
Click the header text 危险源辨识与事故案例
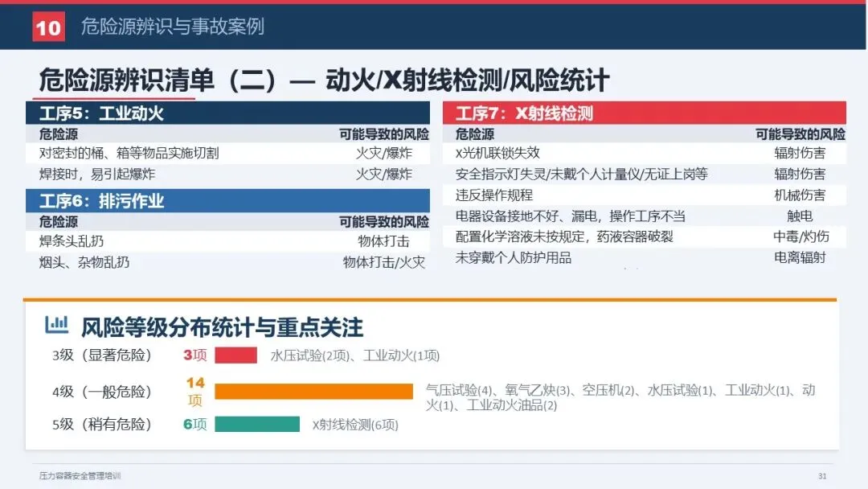pos(173,27)
